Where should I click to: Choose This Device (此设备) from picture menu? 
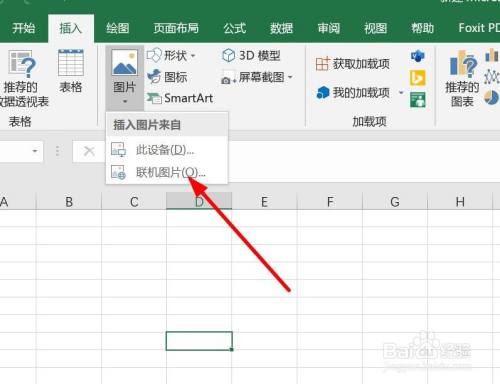tap(167, 150)
